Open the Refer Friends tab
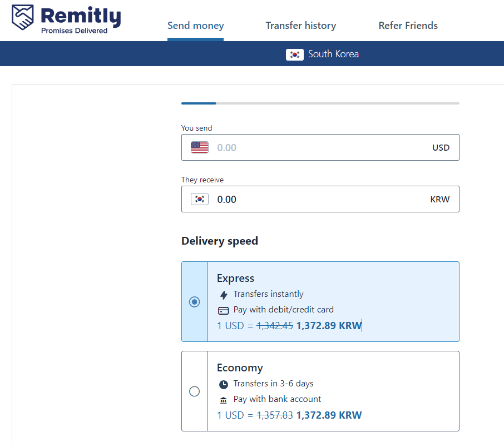This screenshot has height=442, width=504. (x=408, y=26)
